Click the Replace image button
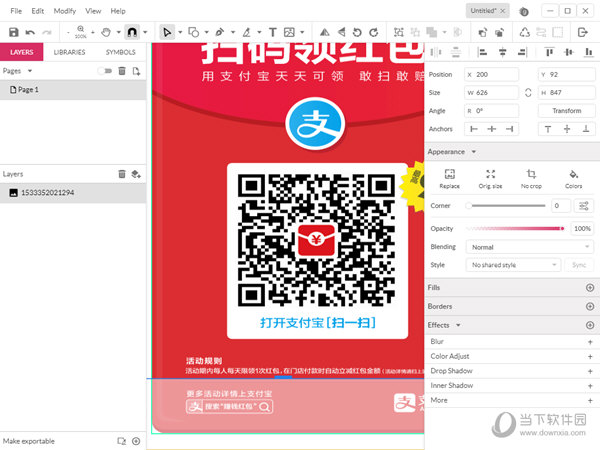The image size is (600, 450). [450, 179]
